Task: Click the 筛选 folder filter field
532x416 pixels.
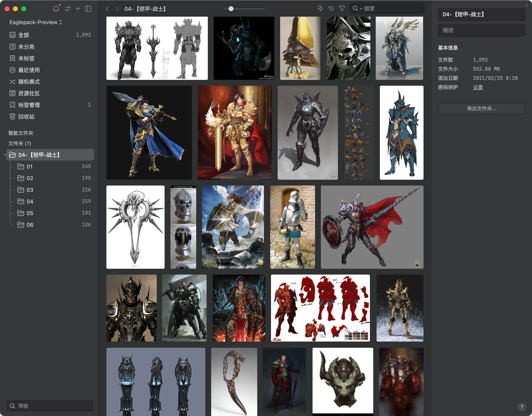Action: pos(50,406)
